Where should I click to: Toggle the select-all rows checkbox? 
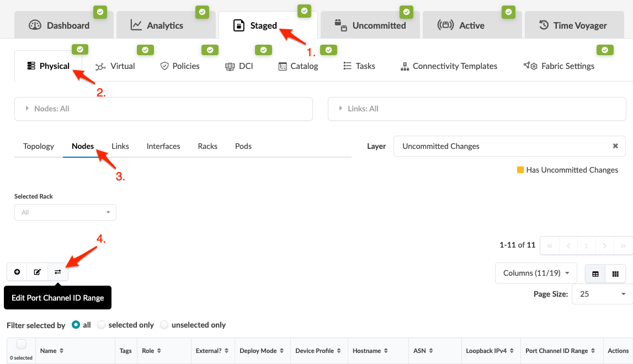tap(21, 344)
